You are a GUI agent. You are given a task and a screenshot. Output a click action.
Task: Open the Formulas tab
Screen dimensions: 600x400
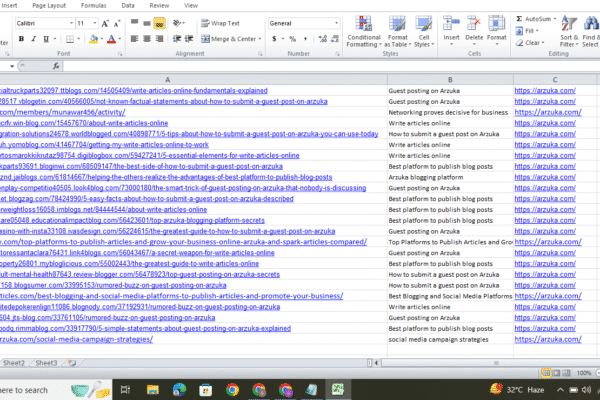click(x=94, y=5)
